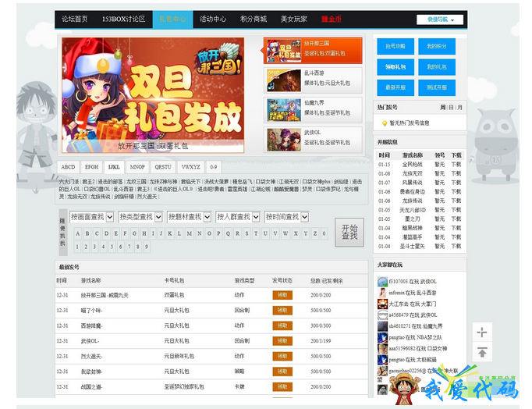The height and width of the screenshot is (409, 532).
Task: Select the 0-9 tab
Action: click(214, 167)
